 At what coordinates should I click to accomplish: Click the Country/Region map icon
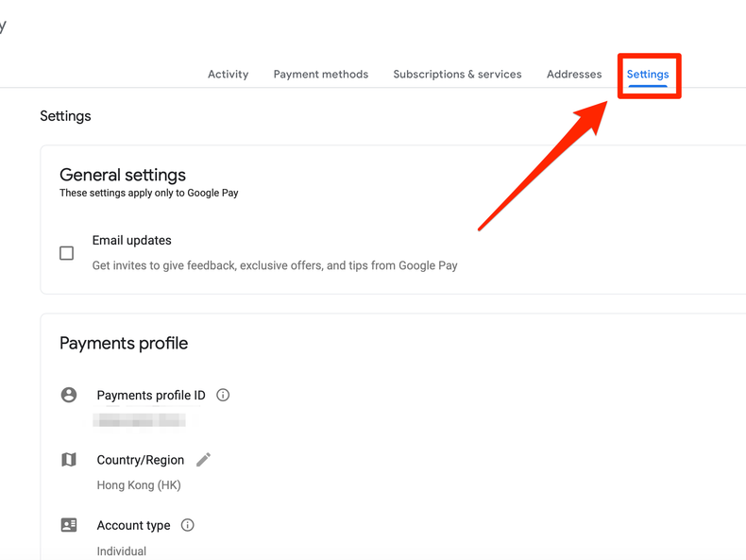[x=69, y=460]
